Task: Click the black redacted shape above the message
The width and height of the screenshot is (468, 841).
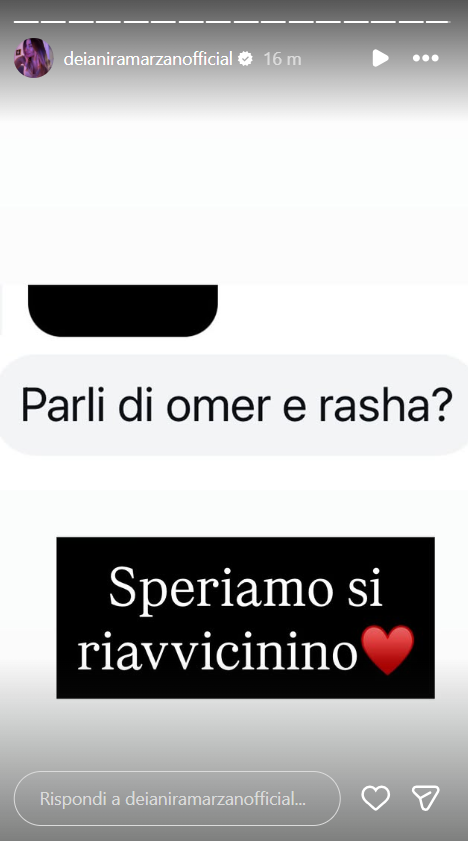Action: point(123,311)
